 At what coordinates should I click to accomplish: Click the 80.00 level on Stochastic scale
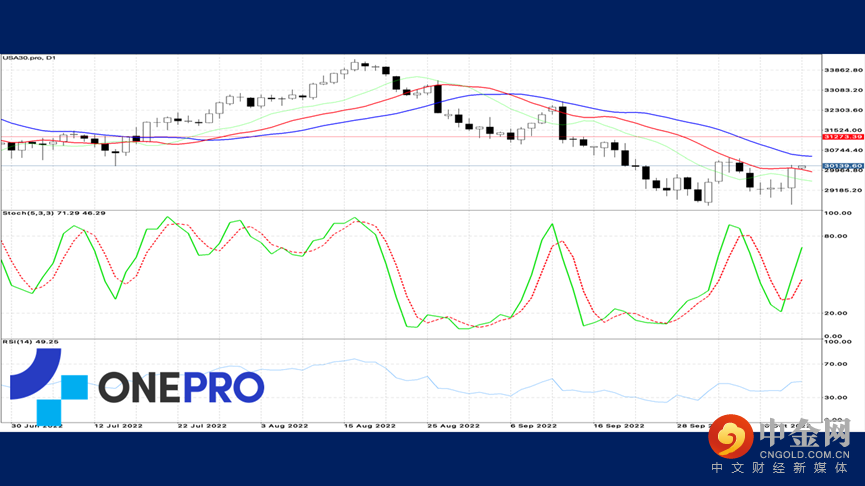tap(836, 236)
